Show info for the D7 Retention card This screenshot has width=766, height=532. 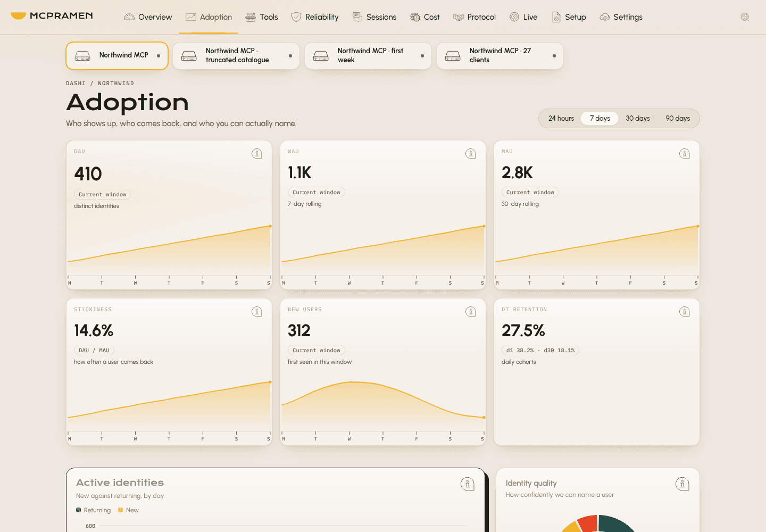pos(685,312)
